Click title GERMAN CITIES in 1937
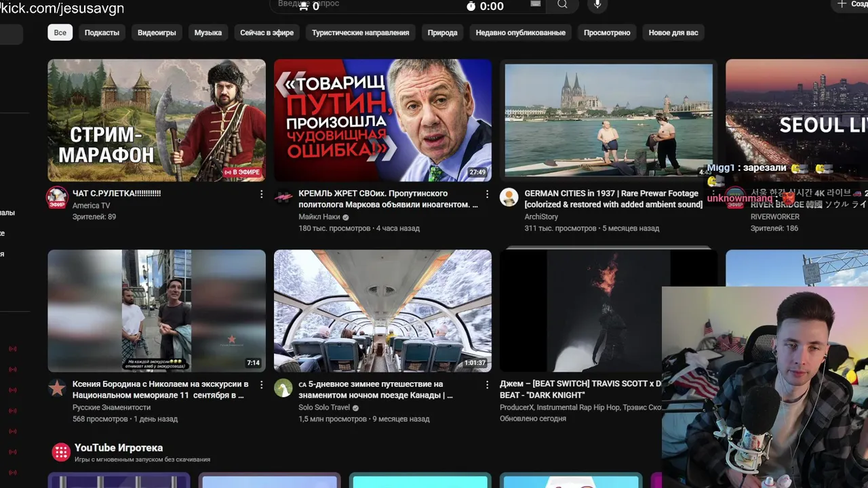Viewport: 868px width, 488px height. 613,199
